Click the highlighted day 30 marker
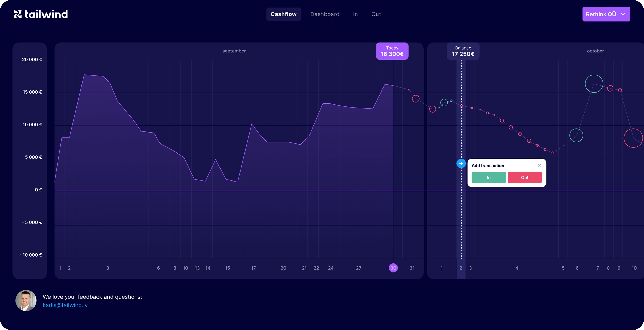This screenshot has height=330, width=644. click(x=393, y=268)
